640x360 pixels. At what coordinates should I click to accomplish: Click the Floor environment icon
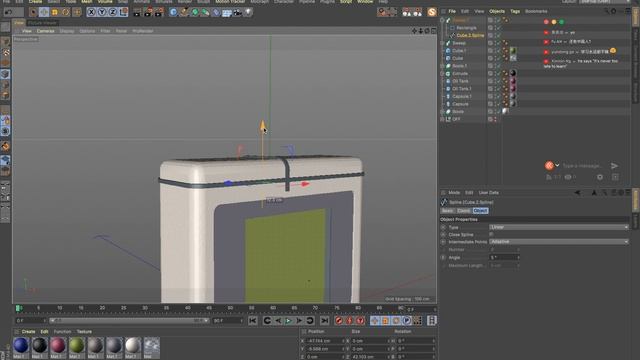point(227,12)
